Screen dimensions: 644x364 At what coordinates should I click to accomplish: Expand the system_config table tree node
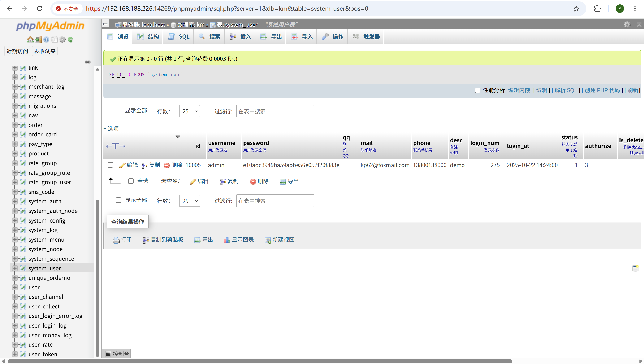(15, 220)
